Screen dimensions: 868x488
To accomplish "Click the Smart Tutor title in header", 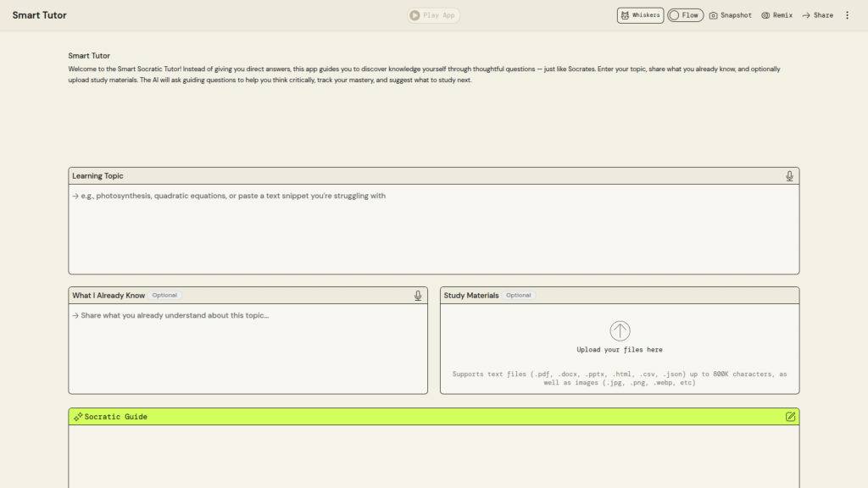I will [x=39, y=15].
